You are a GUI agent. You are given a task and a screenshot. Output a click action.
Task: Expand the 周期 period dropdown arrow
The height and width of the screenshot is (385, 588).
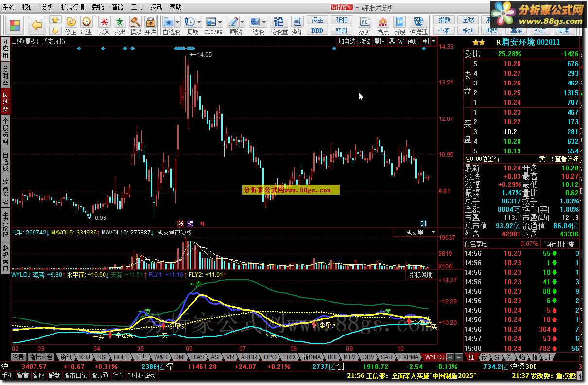click(199, 22)
